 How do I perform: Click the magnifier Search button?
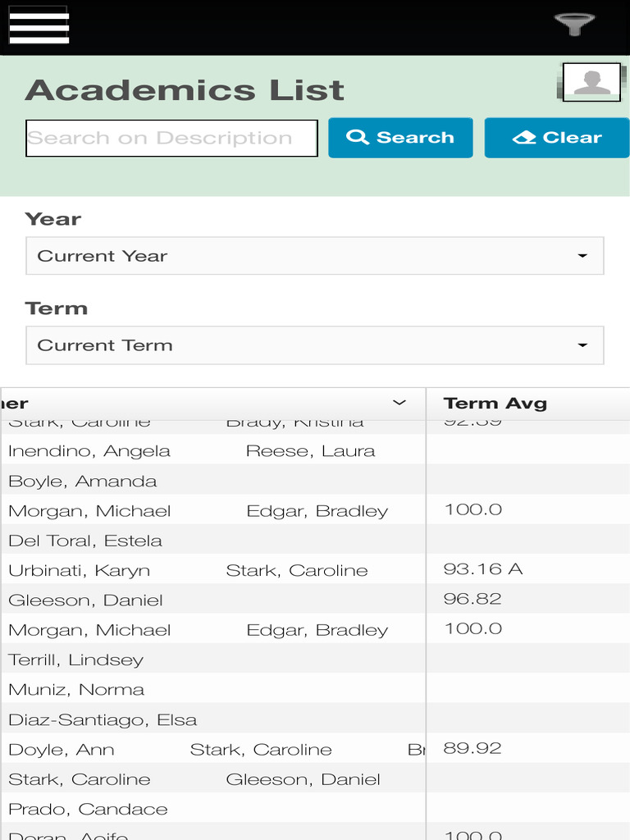coord(400,138)
